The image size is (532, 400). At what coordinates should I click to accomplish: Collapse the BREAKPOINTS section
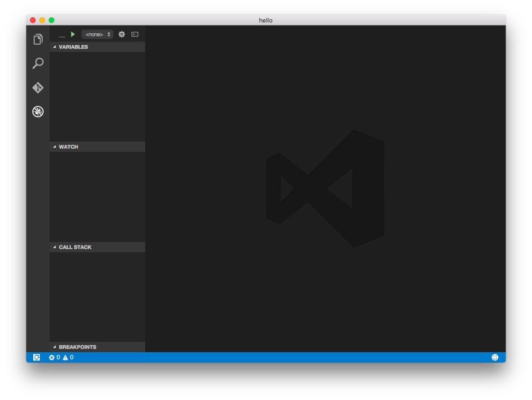pyautogui.click(x=97, y=347)
